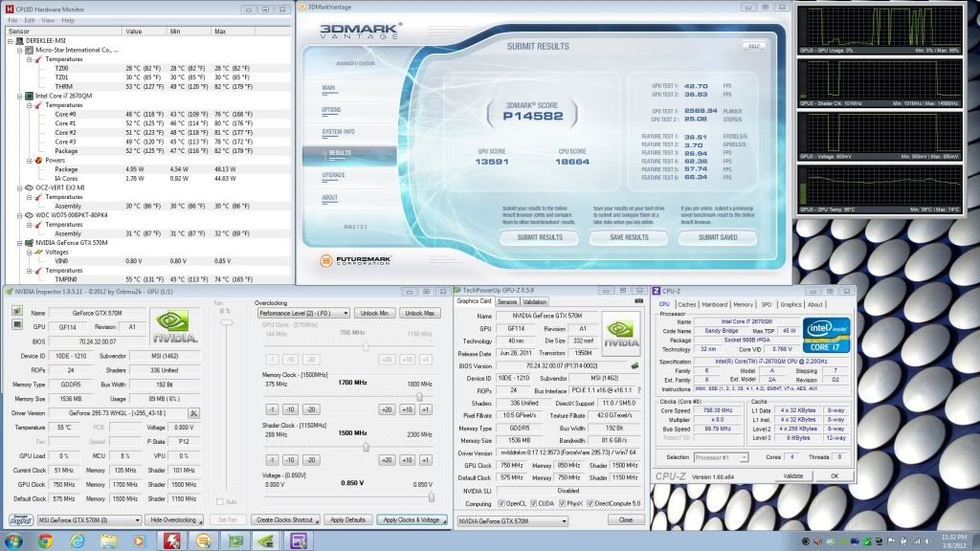Enable the Auto fan checkbox in NVIDIA Inspector
This screenshot has width=980, height=551.
[219, 501]
